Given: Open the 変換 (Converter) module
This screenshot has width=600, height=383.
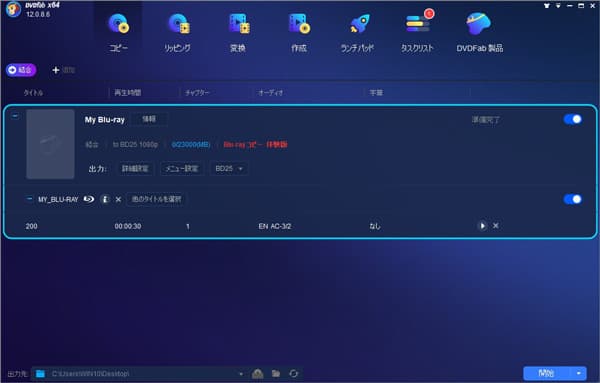Looking at the screenshot, I should click(x=238, y=33).
